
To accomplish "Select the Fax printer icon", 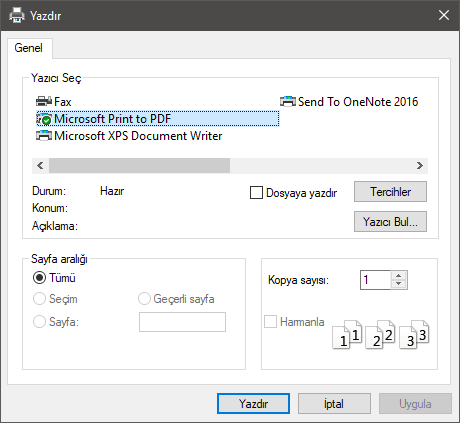I will (x=44, y=101).
